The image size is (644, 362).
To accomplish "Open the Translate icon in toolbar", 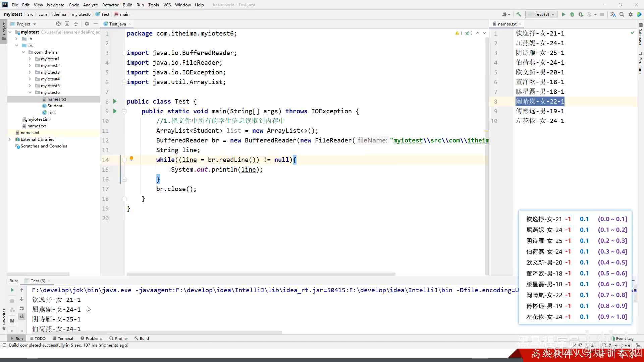I will (613, 14).
